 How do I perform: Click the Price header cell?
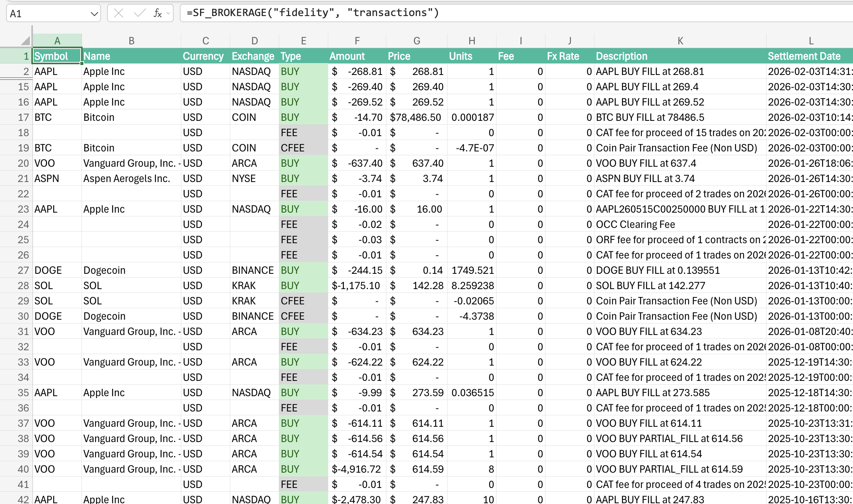tap(417, 56)
